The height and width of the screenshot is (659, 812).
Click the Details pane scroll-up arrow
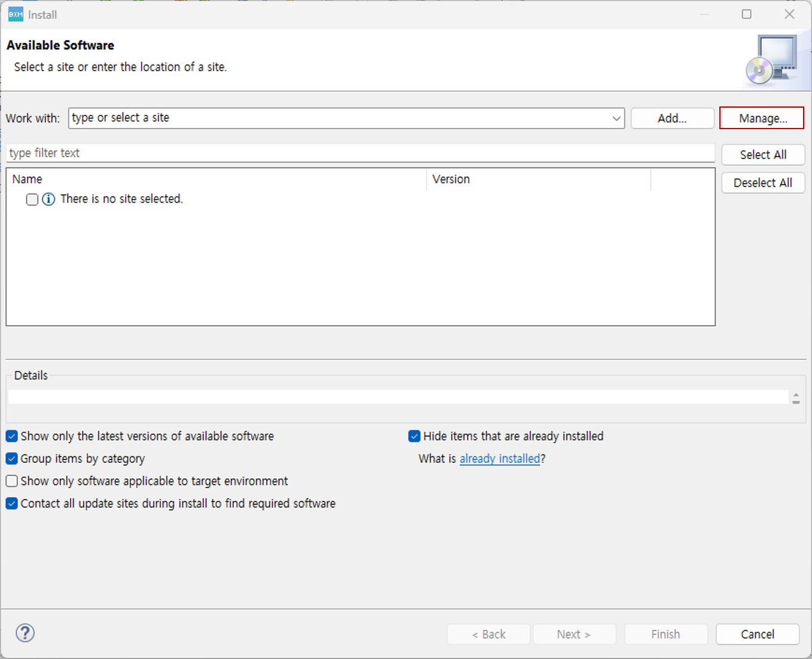(x=796, y=393)
